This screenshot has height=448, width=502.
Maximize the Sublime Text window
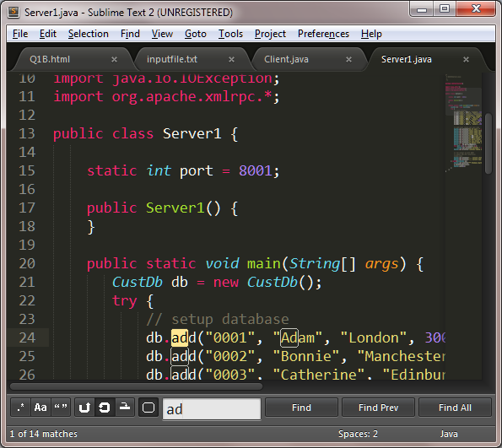pyautogui.click(x=445, y=9)
